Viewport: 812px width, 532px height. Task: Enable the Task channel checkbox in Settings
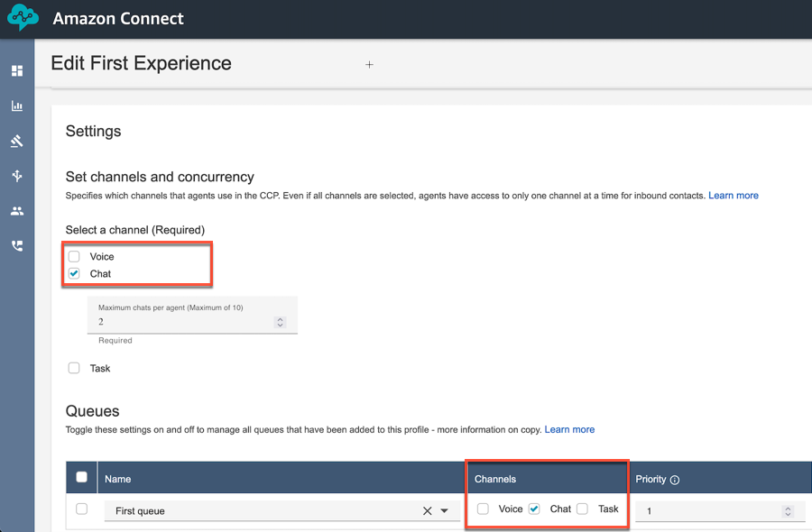[74, 368]
